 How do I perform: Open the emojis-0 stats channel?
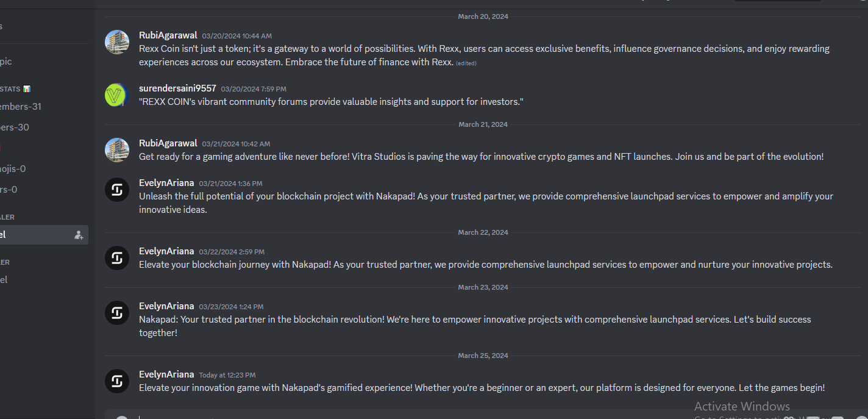coord(44,169)
